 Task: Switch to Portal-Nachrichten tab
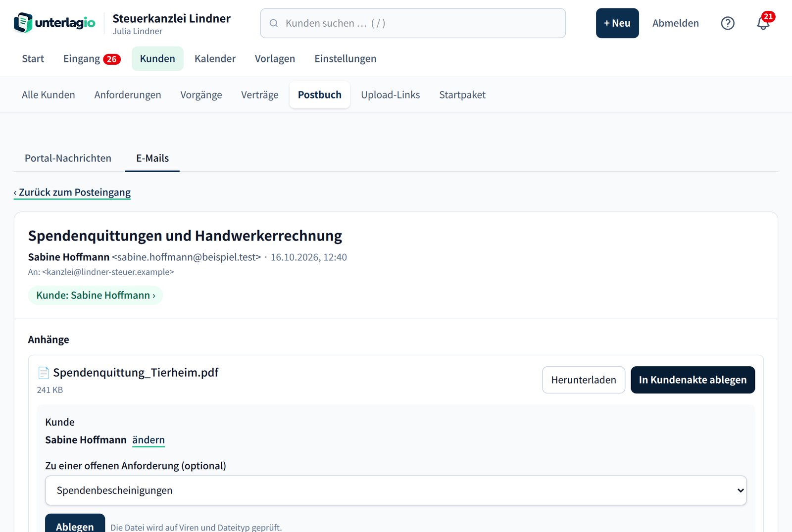tap(68, 158)
